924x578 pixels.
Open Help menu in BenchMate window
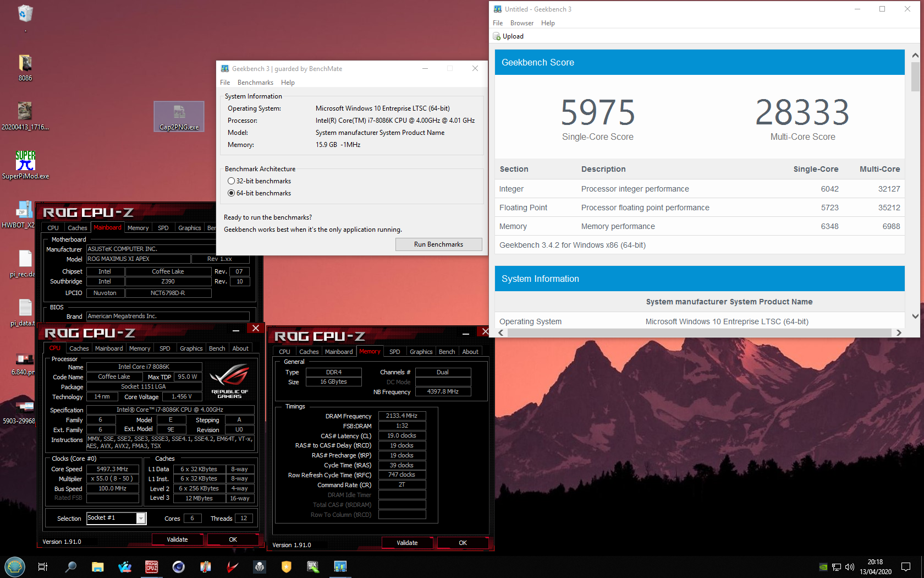288,83
